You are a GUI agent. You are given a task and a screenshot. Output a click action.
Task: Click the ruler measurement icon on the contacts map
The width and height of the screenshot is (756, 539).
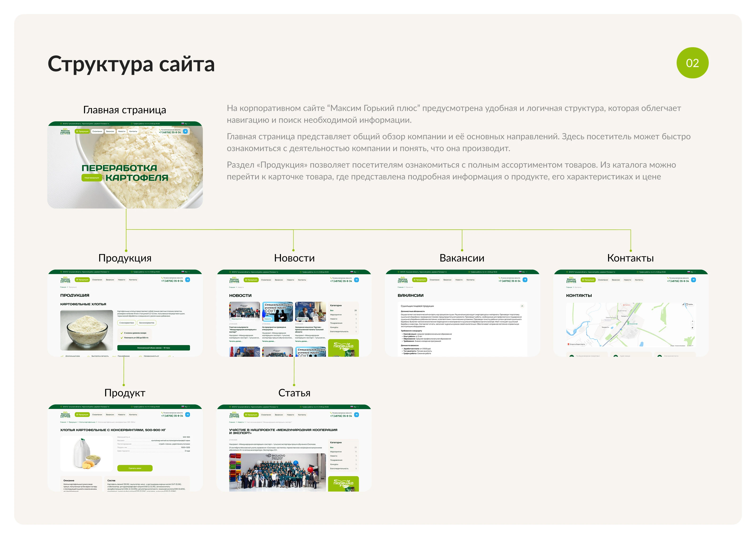point(684,304)
